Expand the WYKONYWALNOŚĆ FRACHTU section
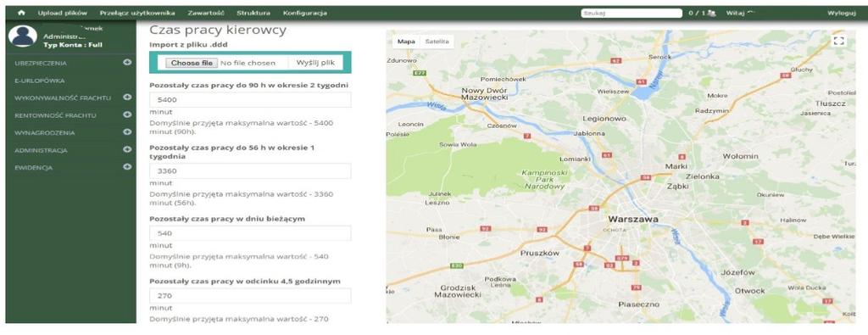Viewport: 868px width, 335px height. click(127, 97)
